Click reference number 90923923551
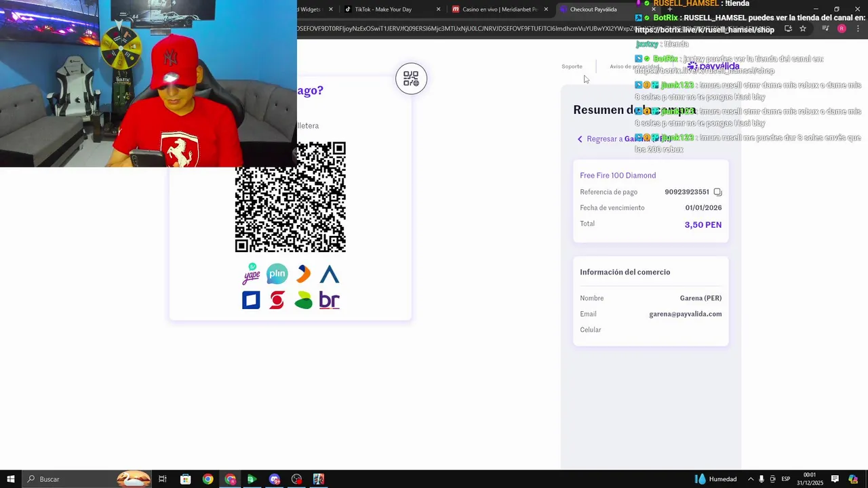Image resolution: width=868 pixels, height=488 pixels. click(687, 192)
